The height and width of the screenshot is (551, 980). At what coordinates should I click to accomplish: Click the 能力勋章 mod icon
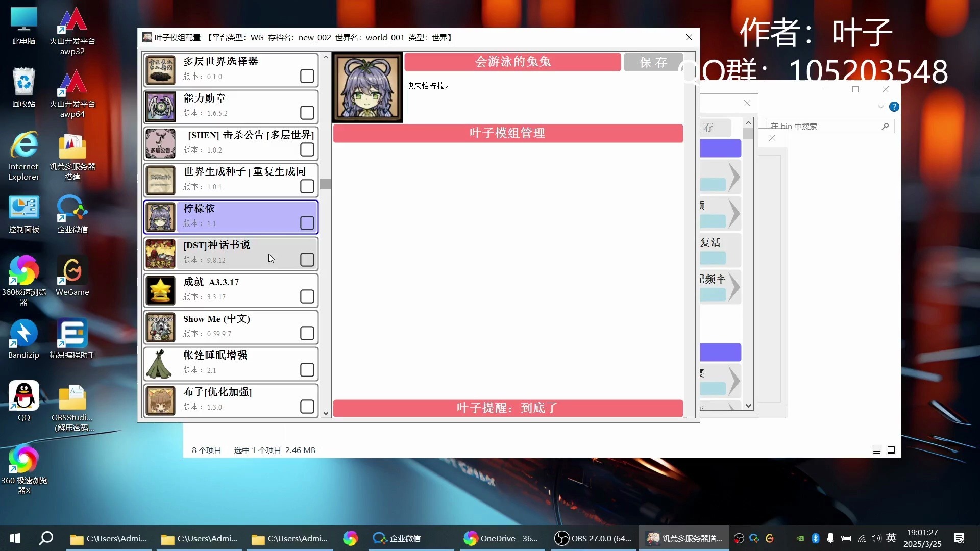pos(160,107)
